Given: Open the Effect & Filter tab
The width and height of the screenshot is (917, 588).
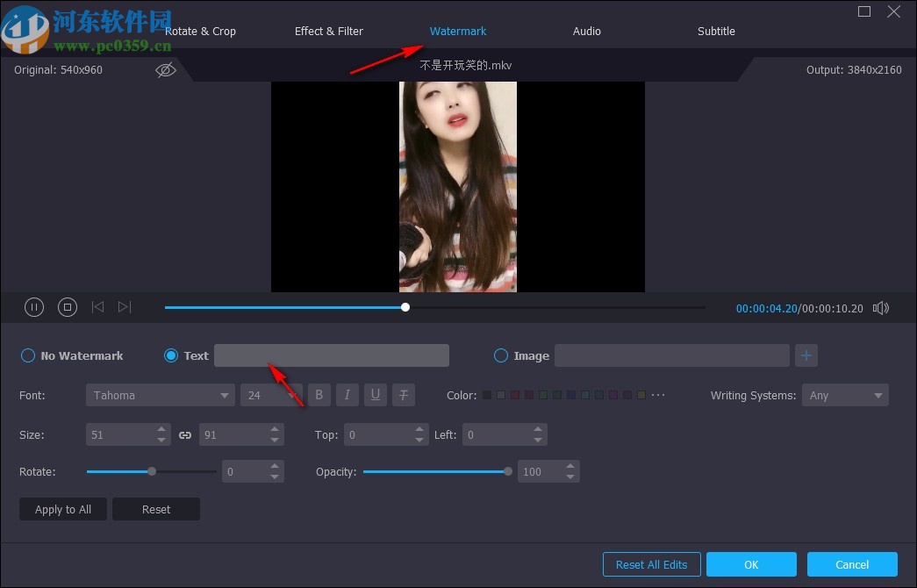Looking at the screenshot, I should pyautogui.click(x=328, y=31).
